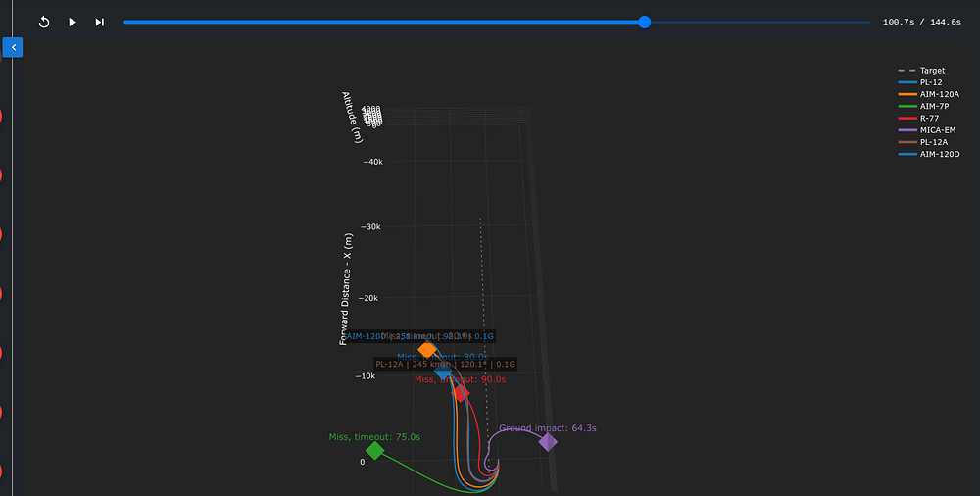Restart the simulation playback

coord(44,22)
